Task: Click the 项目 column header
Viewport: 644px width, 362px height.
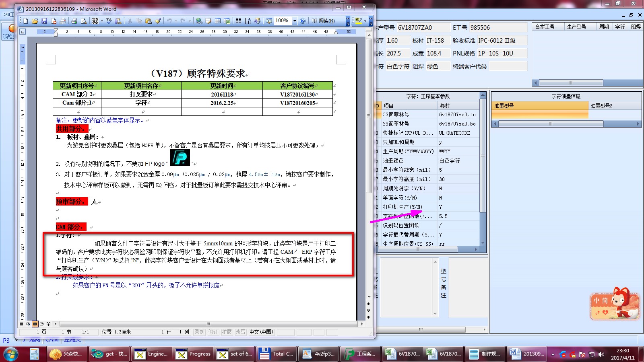Action: [x=409, y=106]
